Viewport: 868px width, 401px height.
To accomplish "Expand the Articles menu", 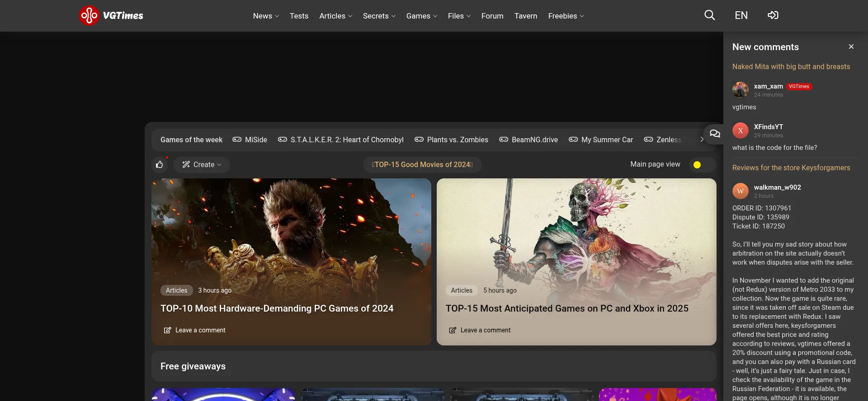I will coord(335,16).
